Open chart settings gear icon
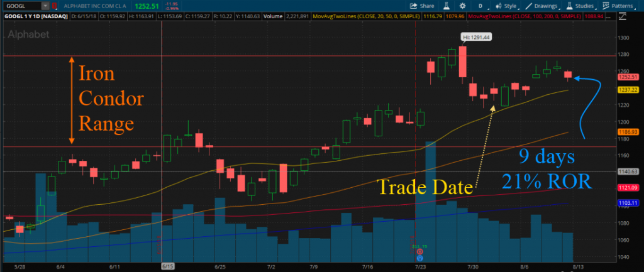 click(x=462, y=6)
